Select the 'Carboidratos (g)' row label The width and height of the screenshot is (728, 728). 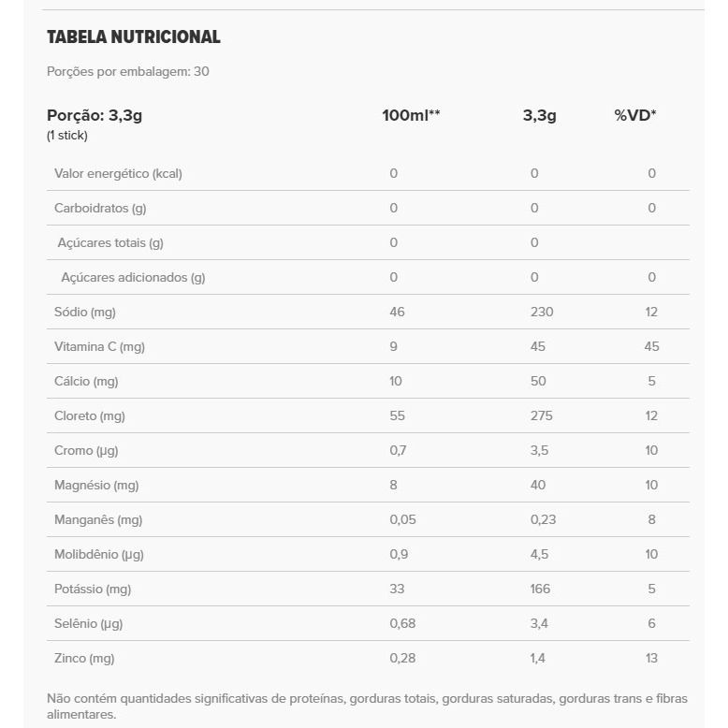[x=100, y=209]
